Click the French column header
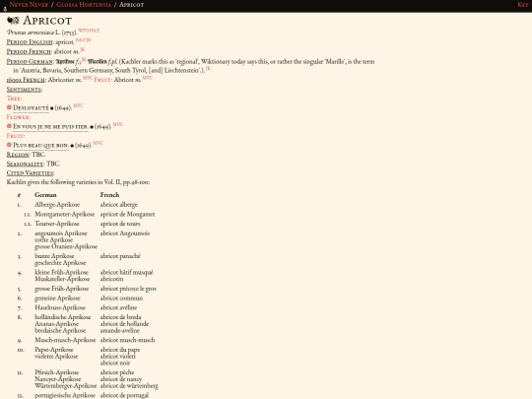The image size is (532, 399). point(109,195)
